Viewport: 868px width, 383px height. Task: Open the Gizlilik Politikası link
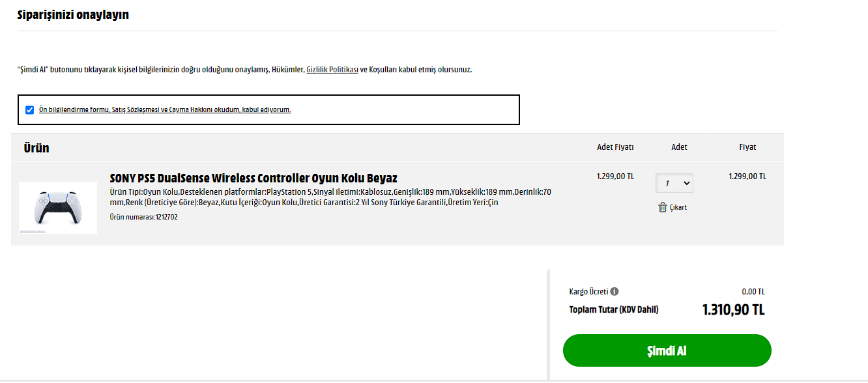point(332,69)
